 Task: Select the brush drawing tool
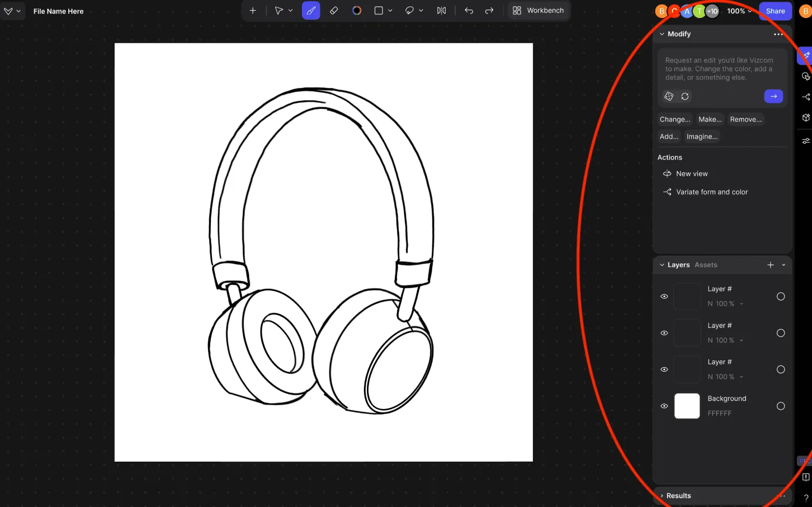click(311, 11)
